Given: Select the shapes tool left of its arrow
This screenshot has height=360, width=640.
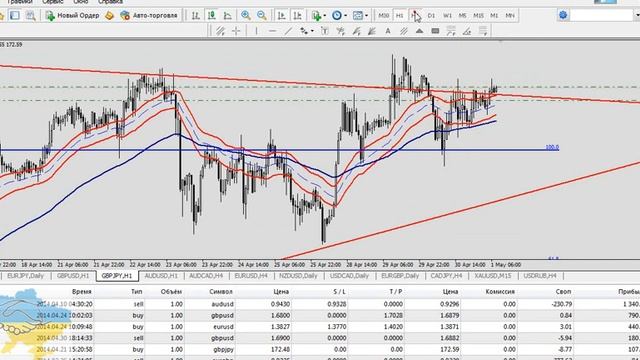Looking at the screenshot, I should click(x=304, y=31).
